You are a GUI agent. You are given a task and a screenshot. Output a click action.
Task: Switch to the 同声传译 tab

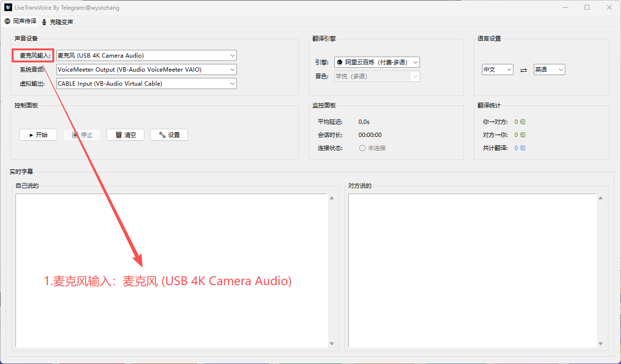tap(20, 21)
